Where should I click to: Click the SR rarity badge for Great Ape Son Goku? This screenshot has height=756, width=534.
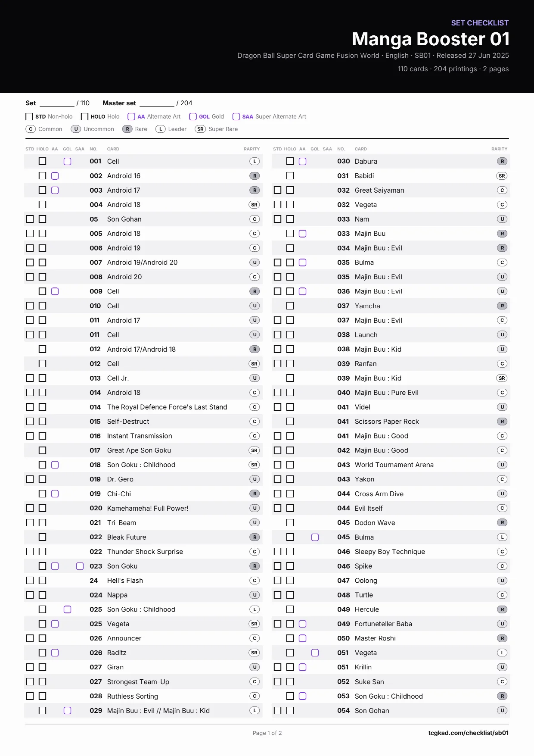coord(255,450)
